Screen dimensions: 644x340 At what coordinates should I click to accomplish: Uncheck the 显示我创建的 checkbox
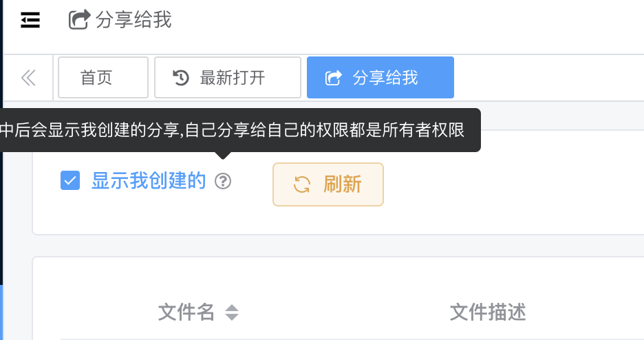pyautogui.click(x=70, y=181)
